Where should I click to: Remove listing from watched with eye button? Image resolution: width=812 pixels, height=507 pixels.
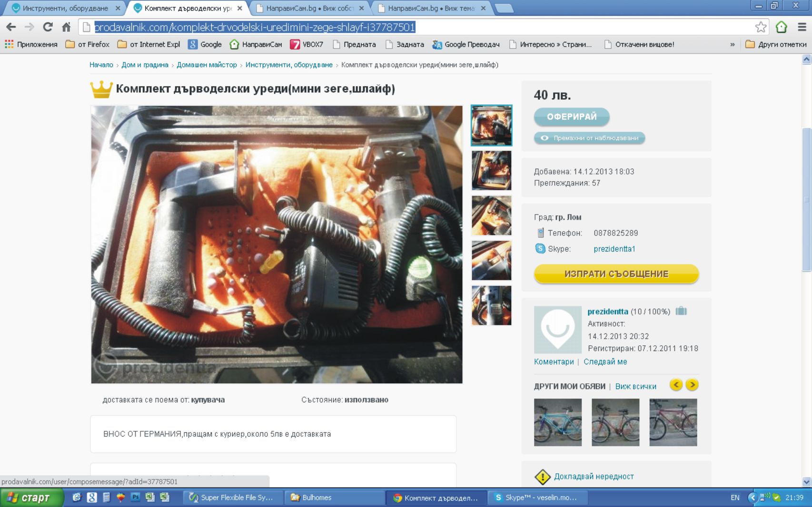(x=589, y=138)
